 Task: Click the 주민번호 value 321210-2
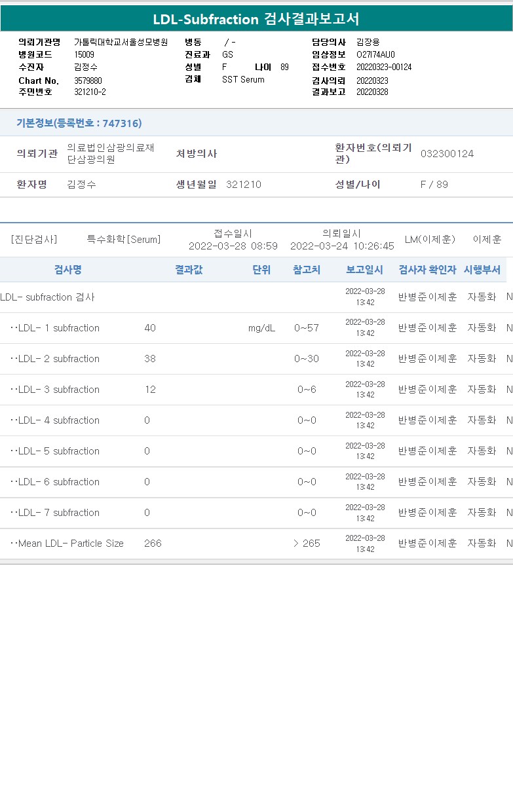(x=90, y=92)
